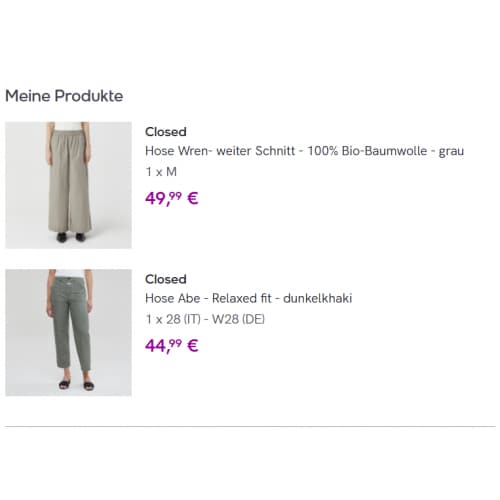Image resolution: width=500 pixels, height=500 pixels.
Task: Click the Closed brand above Hose Wren
Action: pyautogui.click(x=166, y=132)
